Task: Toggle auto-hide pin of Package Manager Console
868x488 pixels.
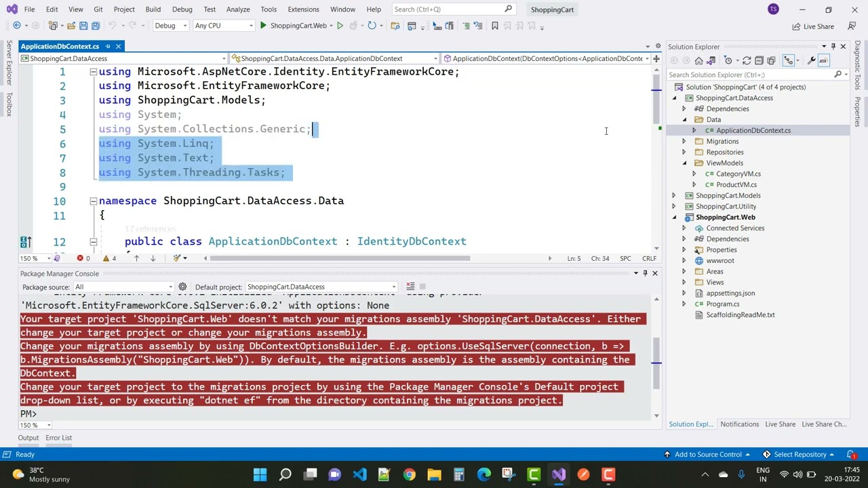Action: pos(645,273)
